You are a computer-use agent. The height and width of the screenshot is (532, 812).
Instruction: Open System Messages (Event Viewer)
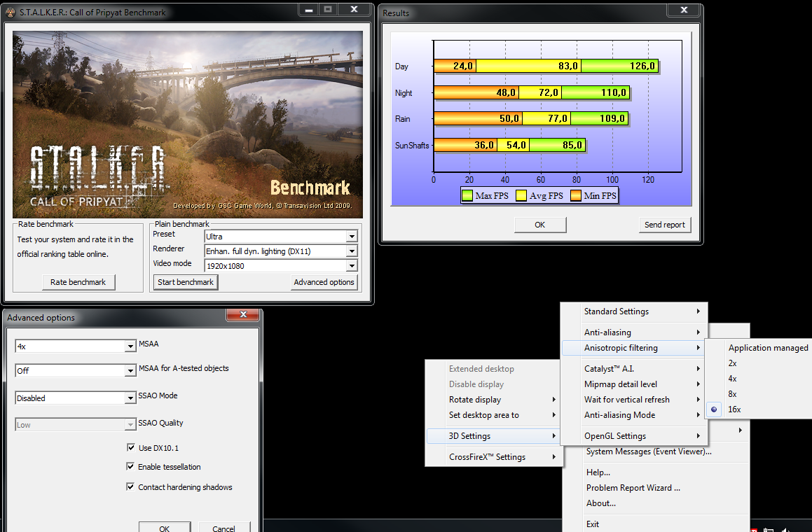pos(656,451)
